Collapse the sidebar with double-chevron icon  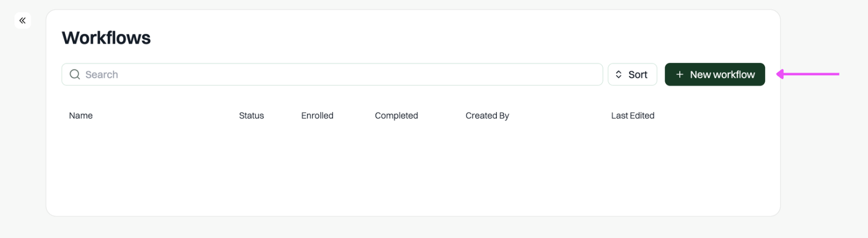point(23,20)
